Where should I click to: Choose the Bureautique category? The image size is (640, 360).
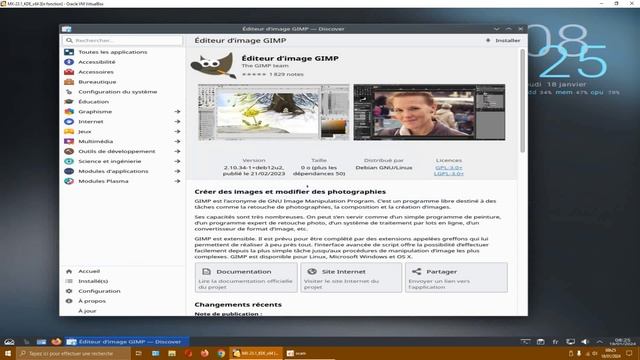pos(122,82)
